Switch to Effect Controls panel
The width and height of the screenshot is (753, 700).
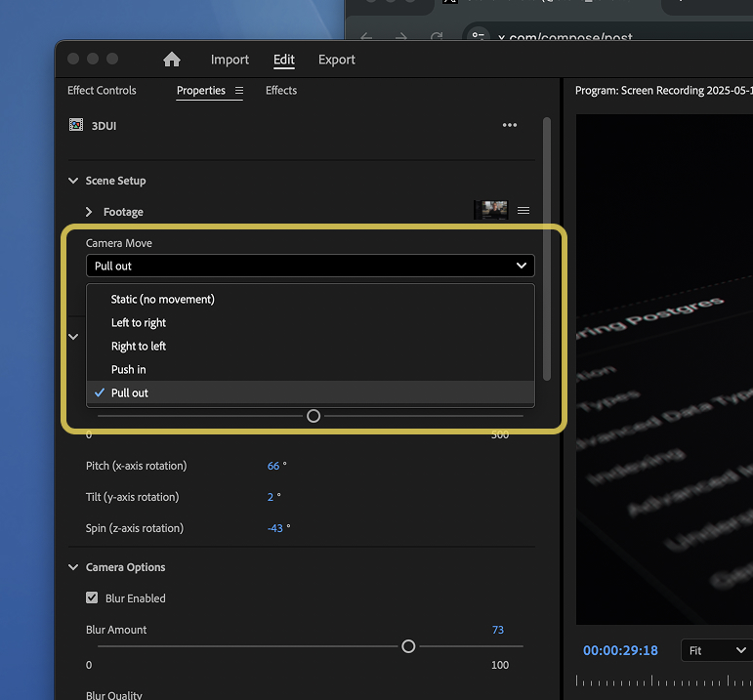(x=102, y=90)
